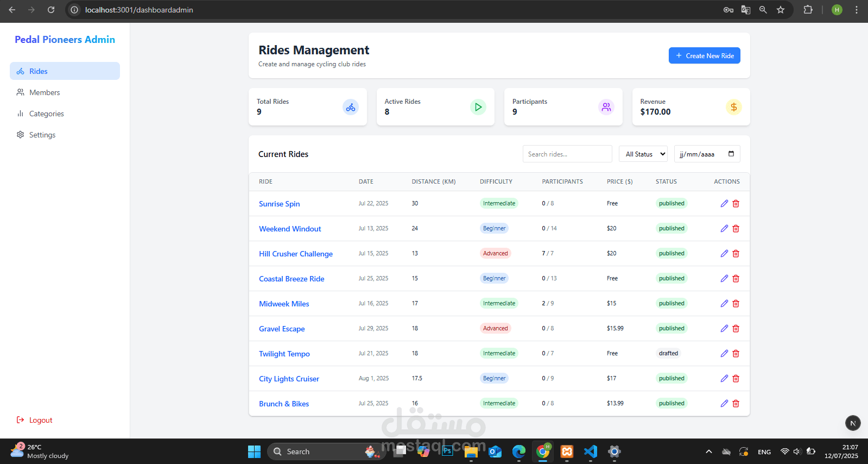Delete the Coastal Breeze Ride entry
Screen dimensions: 868x464
click(x=736, y=279)
